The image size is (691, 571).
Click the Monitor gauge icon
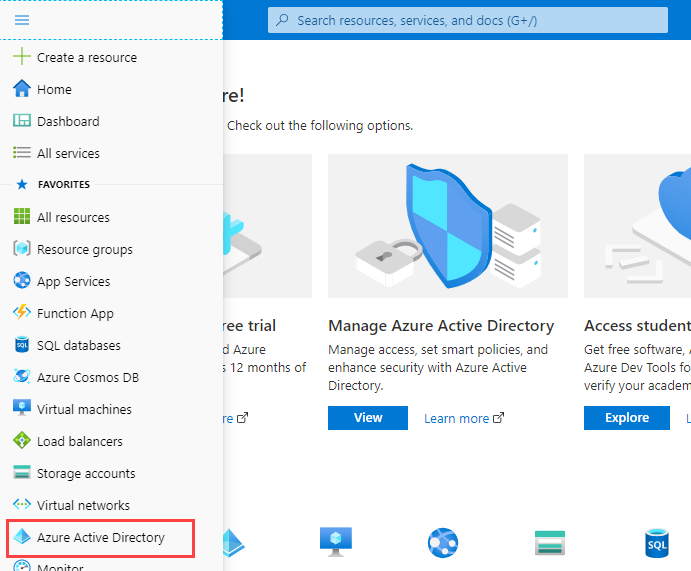[22, 566]
